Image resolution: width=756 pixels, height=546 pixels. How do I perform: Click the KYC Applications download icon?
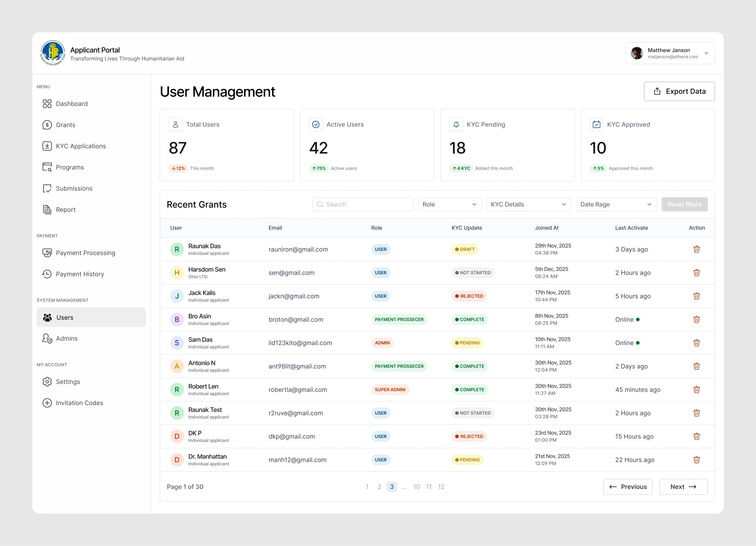point(47,146)
